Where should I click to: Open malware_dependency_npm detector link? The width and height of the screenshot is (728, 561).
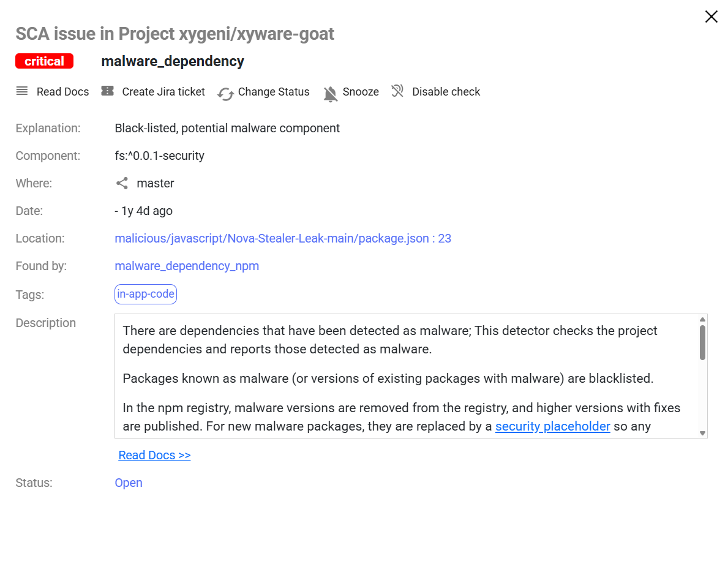click(187, 266)
